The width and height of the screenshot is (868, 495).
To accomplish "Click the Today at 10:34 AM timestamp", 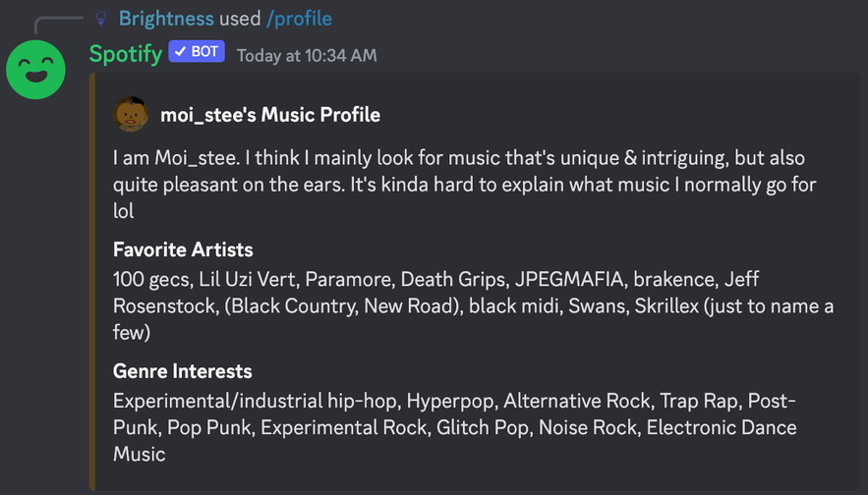I will (x=307, y=55).
